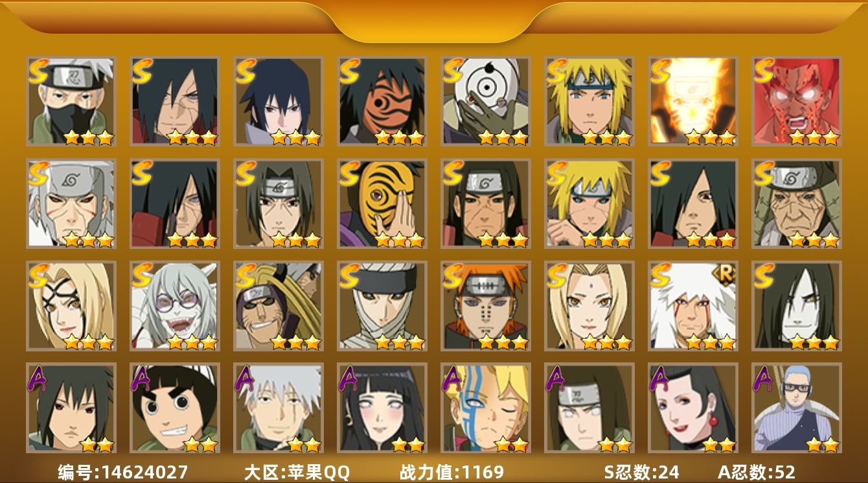Click the elderly Hiruzen Sarutobi portrait

coord(797,204)
